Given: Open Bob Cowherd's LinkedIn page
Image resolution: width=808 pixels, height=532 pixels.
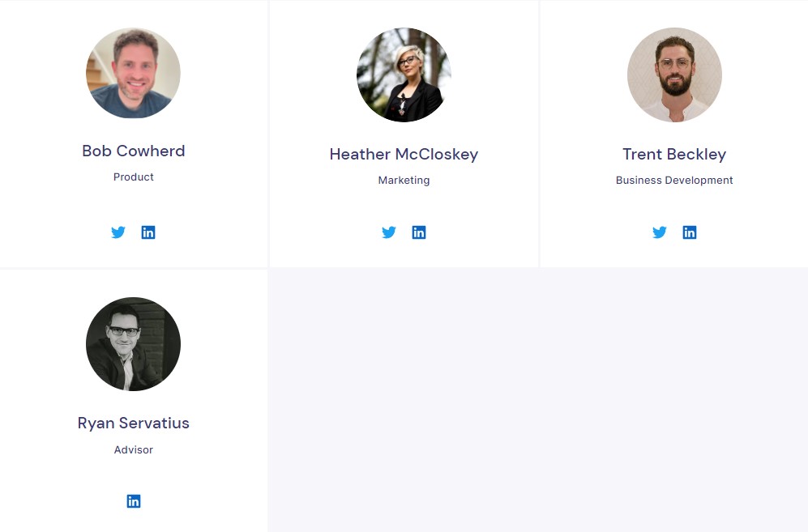Looking at the screenshot, I should pyautogui.click(x=148, y=232).
